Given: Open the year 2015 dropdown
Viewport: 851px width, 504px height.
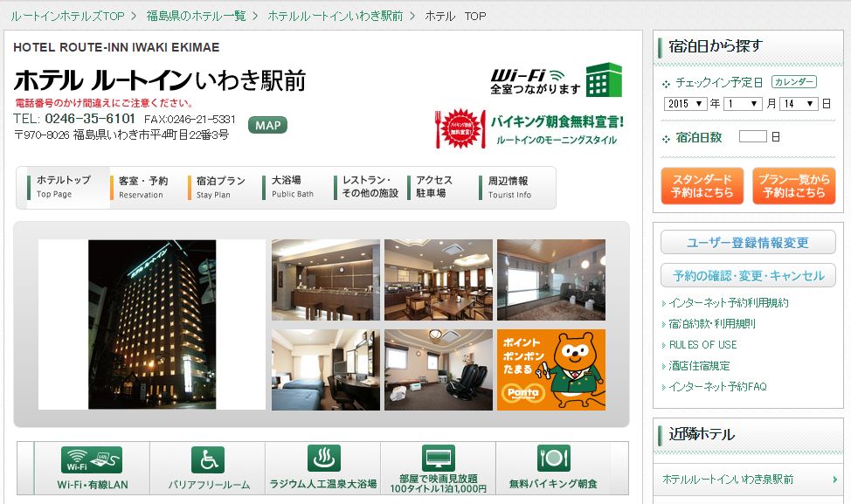Looking at the screenshot, I should point(686,104).
